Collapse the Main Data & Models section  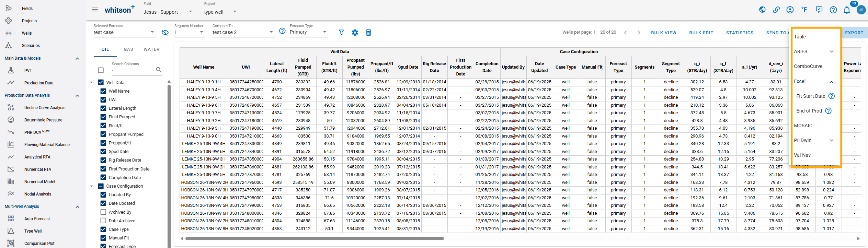point(78,59)
